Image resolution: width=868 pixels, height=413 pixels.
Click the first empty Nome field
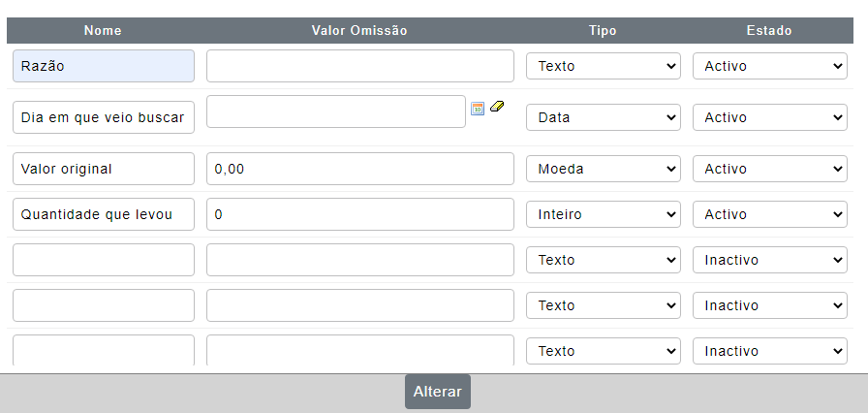104,260
